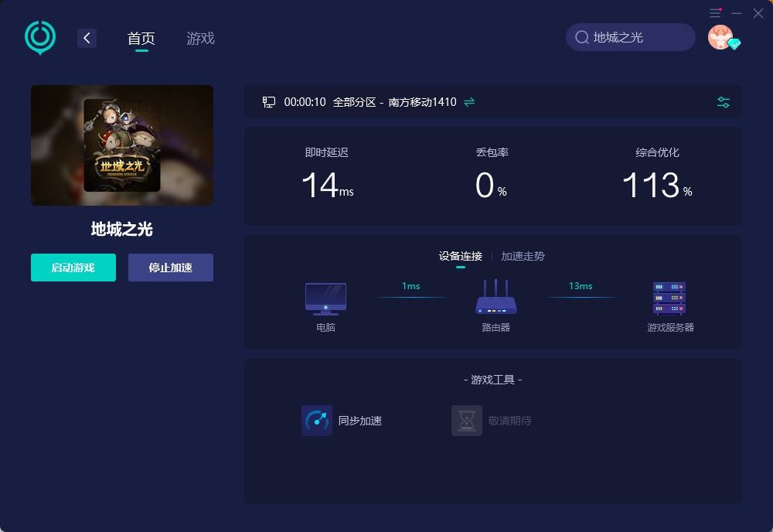
Task: Click the 敬请期待 hourglass icon
Action: click(x=467, y=421)
